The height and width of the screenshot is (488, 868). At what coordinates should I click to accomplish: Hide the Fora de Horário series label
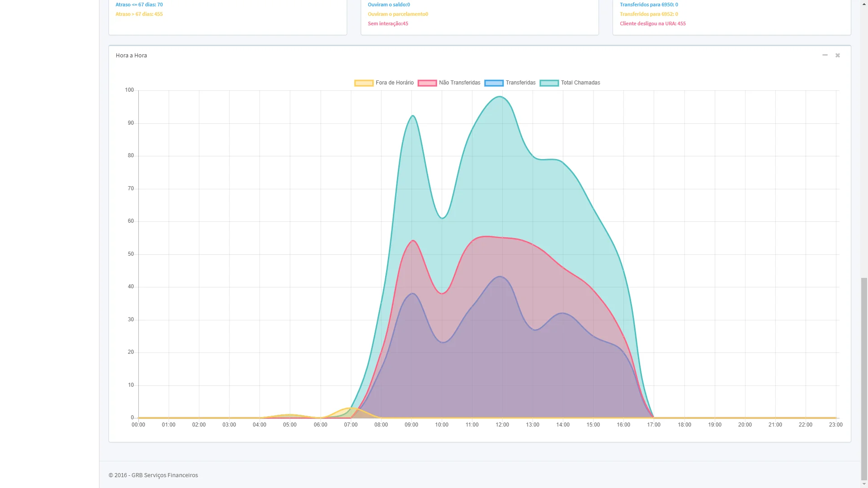pos(394,83)
